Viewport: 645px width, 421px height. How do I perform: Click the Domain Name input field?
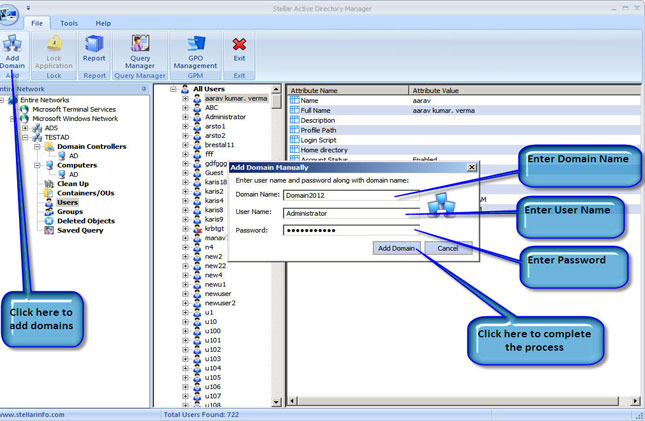[351, 195]
